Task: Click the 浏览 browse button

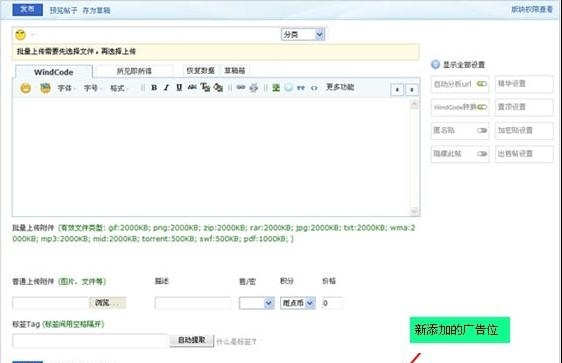Action: pyautogui.click(x=107, y=303)
